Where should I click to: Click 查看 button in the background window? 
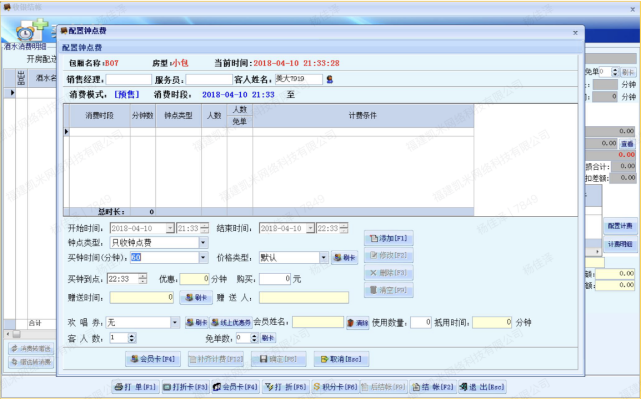pyautogui.click(x=627, y=143)
